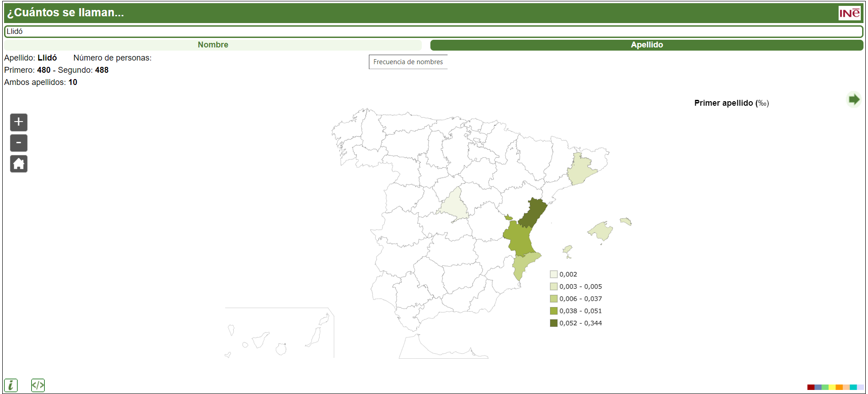Select the turquoise palette color

pyautogui.click(x=853, y=387)
